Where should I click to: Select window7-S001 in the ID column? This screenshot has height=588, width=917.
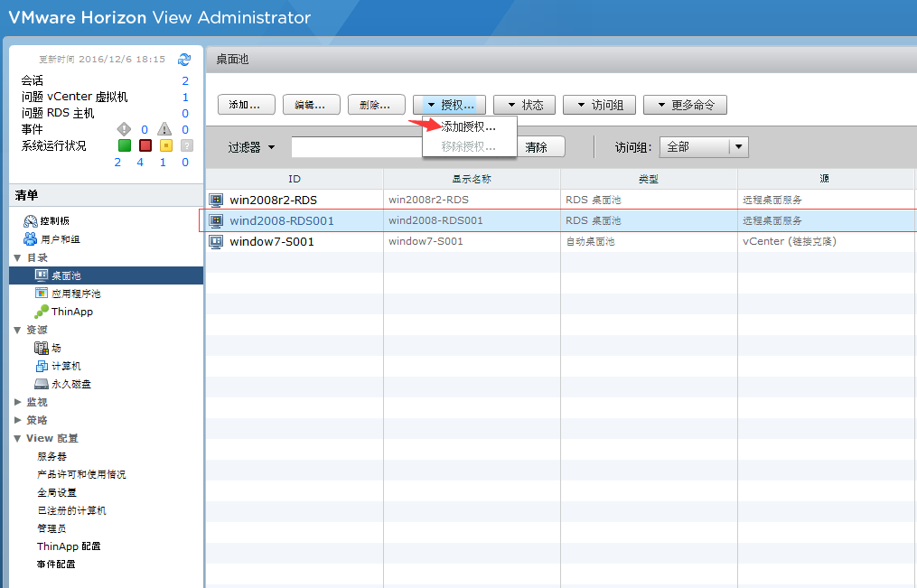point(272,241)
